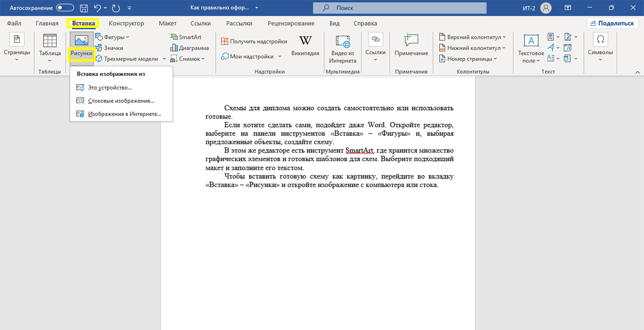Image resolution: width=644 pixels, height=330 pixels.
Task: Open the Таблица insert button
Action: coord(50,47)
